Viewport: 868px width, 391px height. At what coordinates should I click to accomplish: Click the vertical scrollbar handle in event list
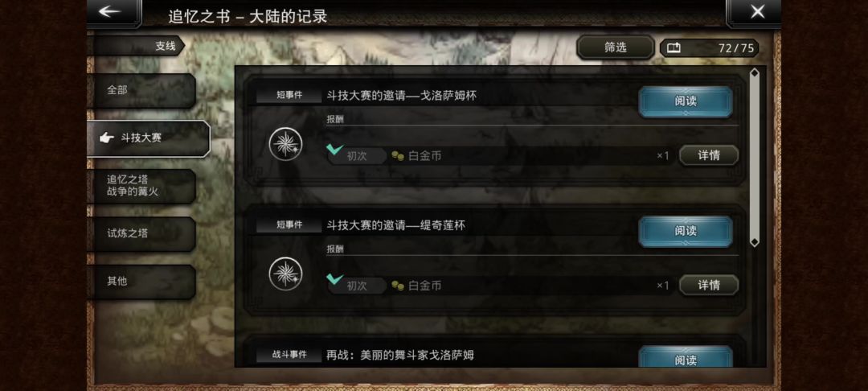(x=754, y=158)
